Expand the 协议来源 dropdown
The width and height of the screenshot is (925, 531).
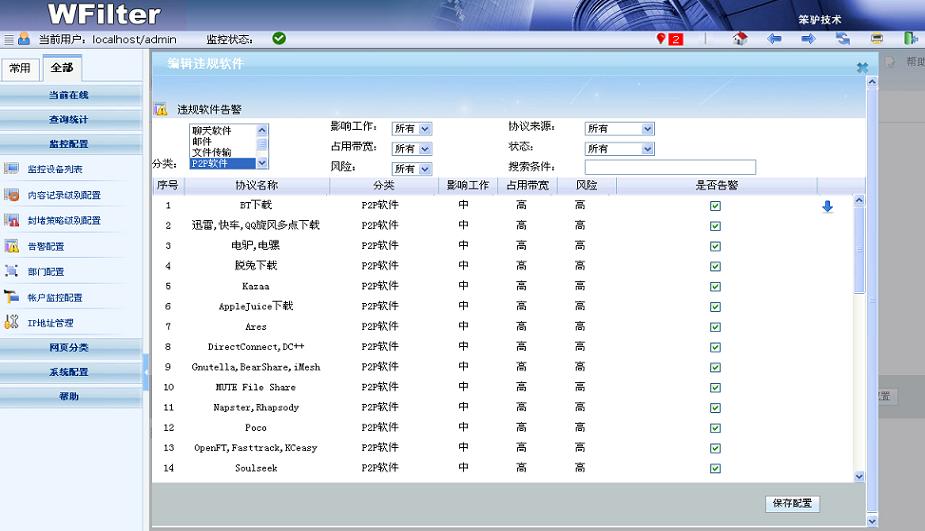[x=619, y=129]
